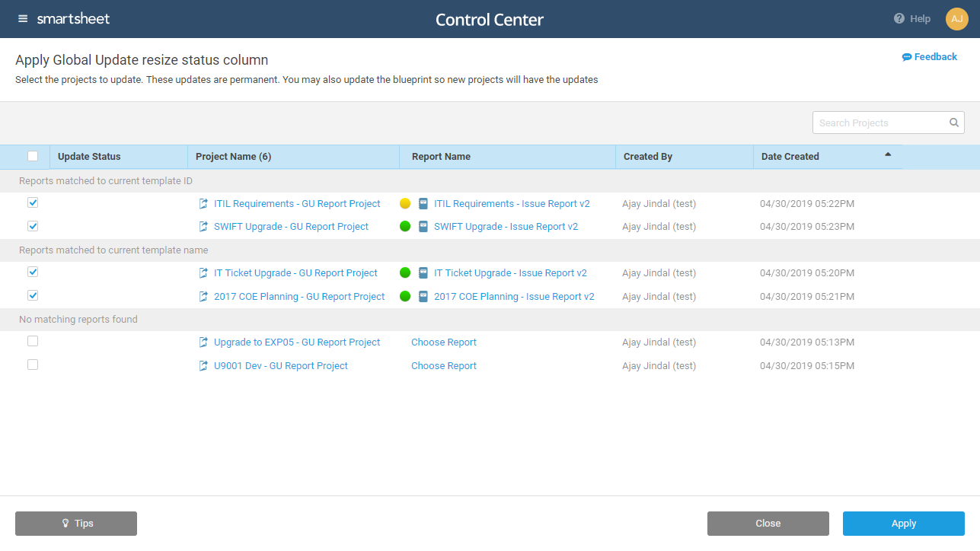980x551 pixels.
Task: Open 2017 COE Planning project link icon
Action: point(203,296)
